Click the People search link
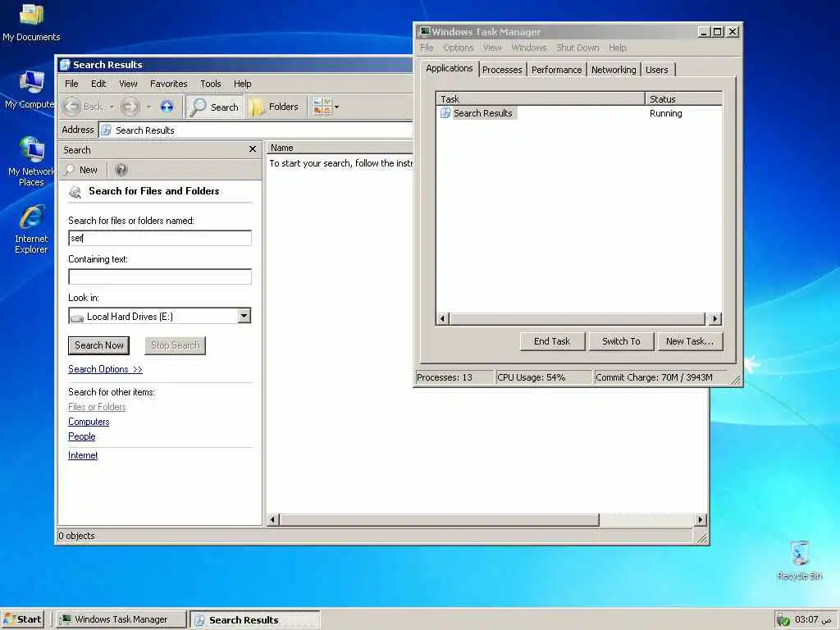Screen dimensions: 840x630 (x=81, y=436)
